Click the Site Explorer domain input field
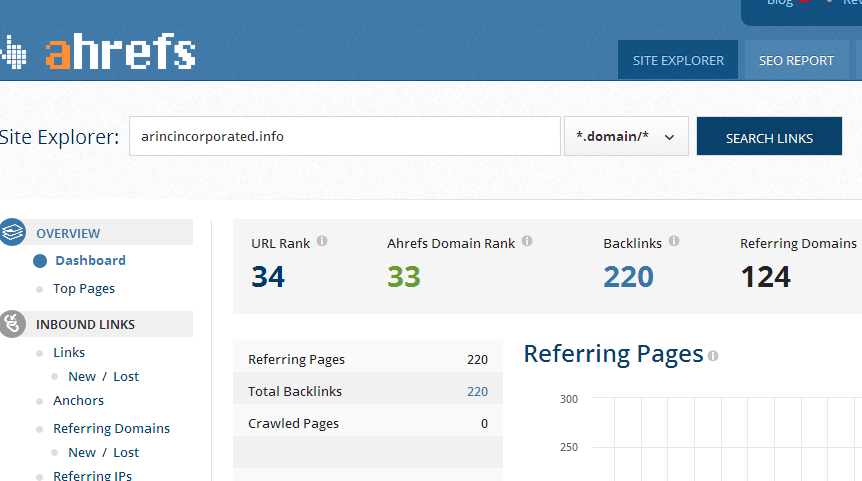Screen dimensions: 862x481 [345, 136]
